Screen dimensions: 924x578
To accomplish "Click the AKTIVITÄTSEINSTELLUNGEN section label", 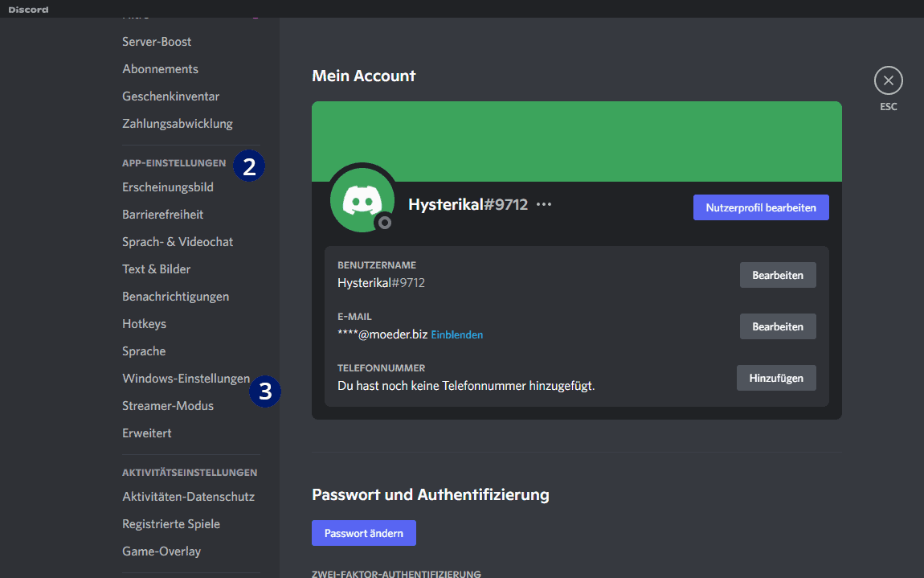I will pyautogui.click(x=190, y=473).
